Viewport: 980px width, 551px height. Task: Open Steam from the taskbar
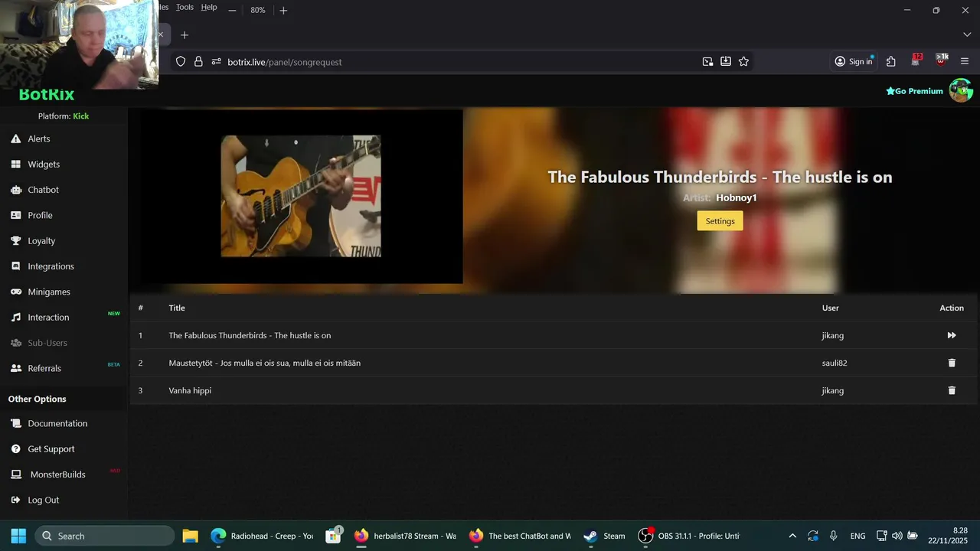(604, 536)
